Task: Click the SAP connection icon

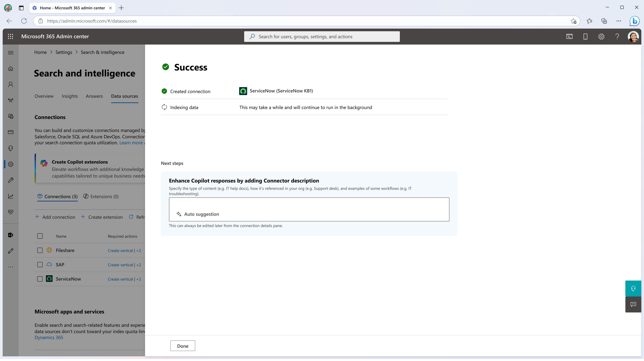Action: [49, 264]
